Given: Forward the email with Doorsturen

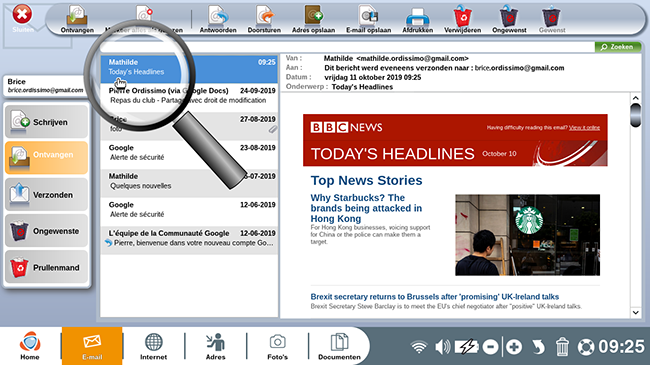Looking at the screenshot, I should coord(264,19).
